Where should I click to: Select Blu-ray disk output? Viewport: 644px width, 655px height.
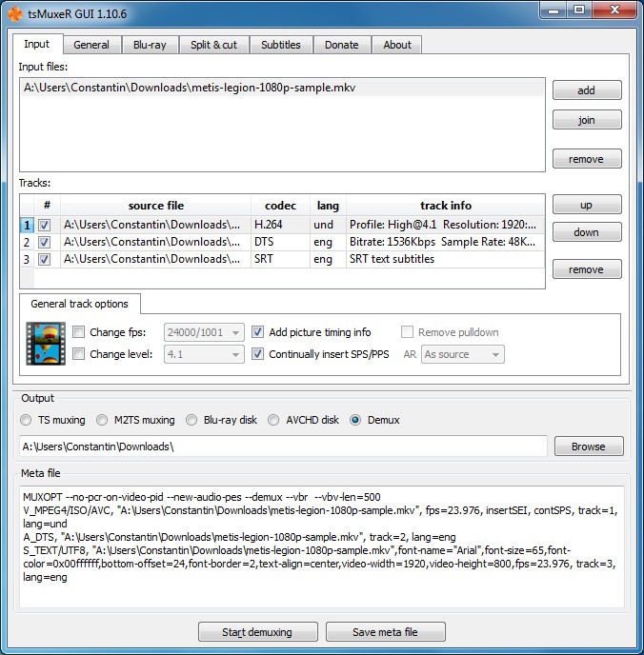point(191,420)
